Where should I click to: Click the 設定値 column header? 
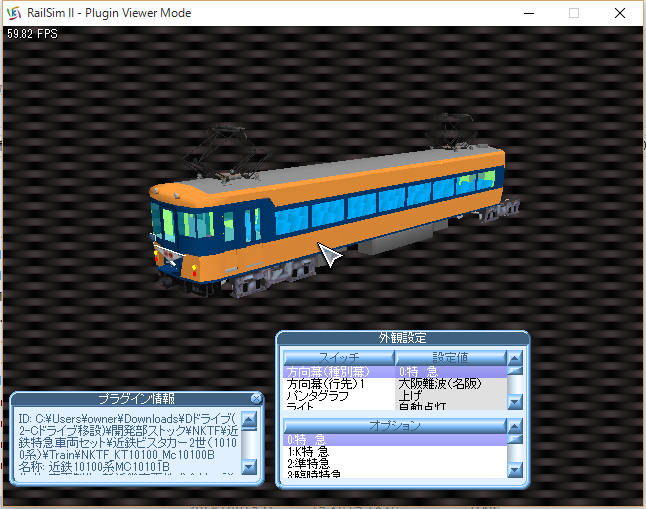[x=451, y=358]
